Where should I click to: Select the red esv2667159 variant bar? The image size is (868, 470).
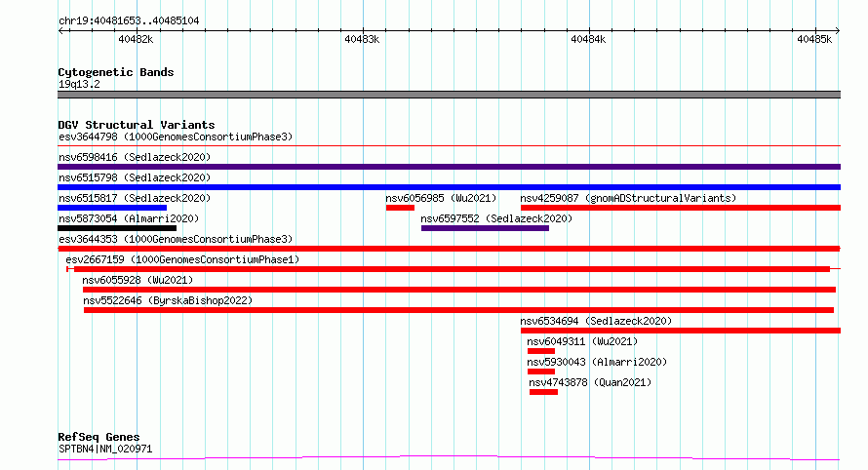(453, 269)
